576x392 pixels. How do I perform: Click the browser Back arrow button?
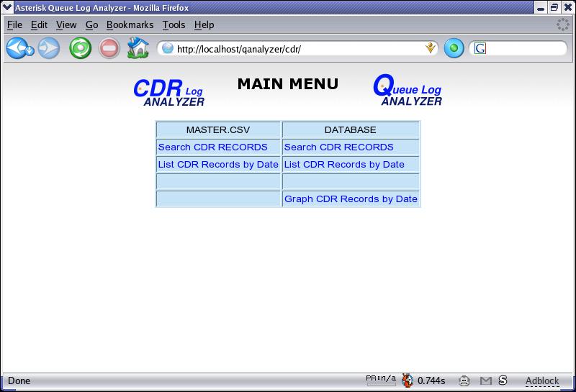(x=19, y=48)
